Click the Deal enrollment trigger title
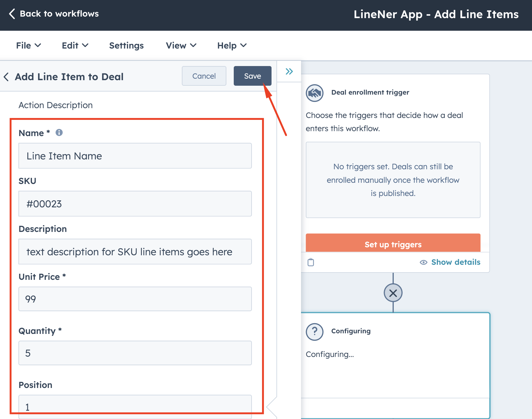The height and width of the screenshot is (419, 532). point(370,92)
